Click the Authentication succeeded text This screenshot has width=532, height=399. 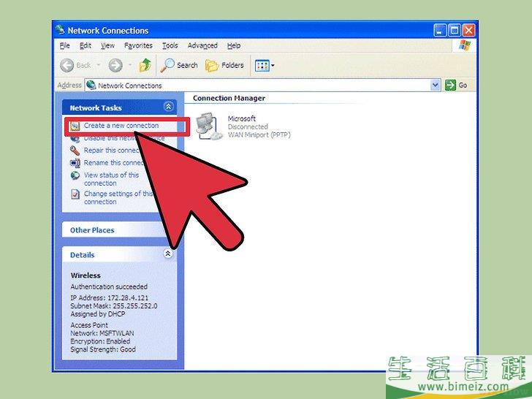coord(109,286)
